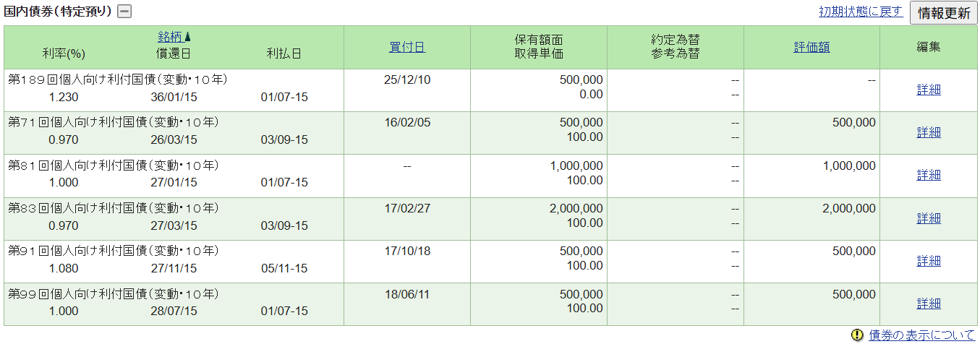Open 詳細 for the 第99回 bond
The image size is (980, 344).
[x=929, y=304]
